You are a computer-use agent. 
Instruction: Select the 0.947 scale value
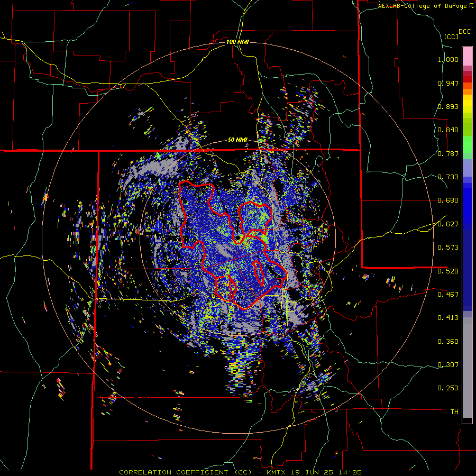448,83
